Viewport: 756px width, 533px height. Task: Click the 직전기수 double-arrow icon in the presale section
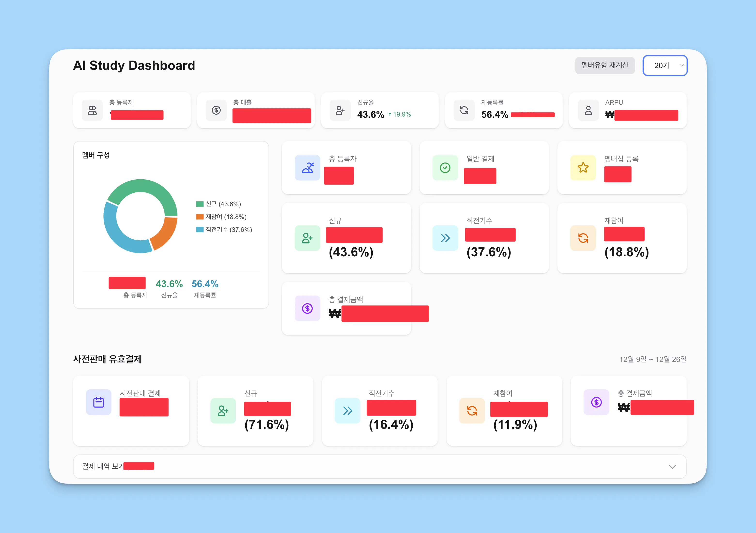[347, 411]
